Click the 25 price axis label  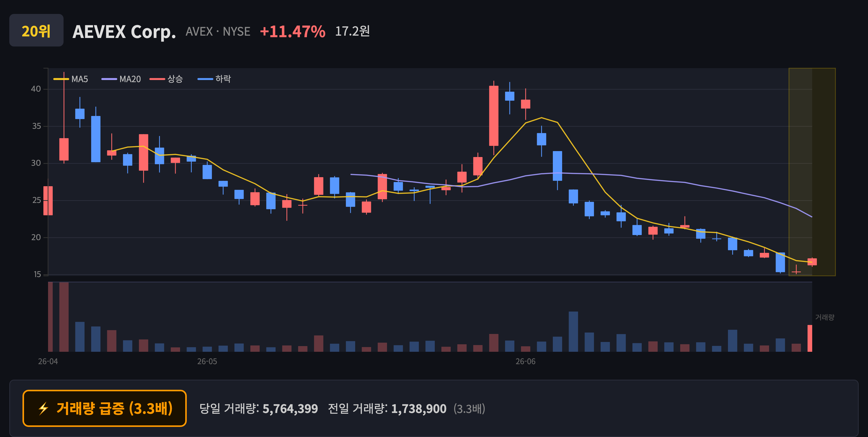click(36, 200)
